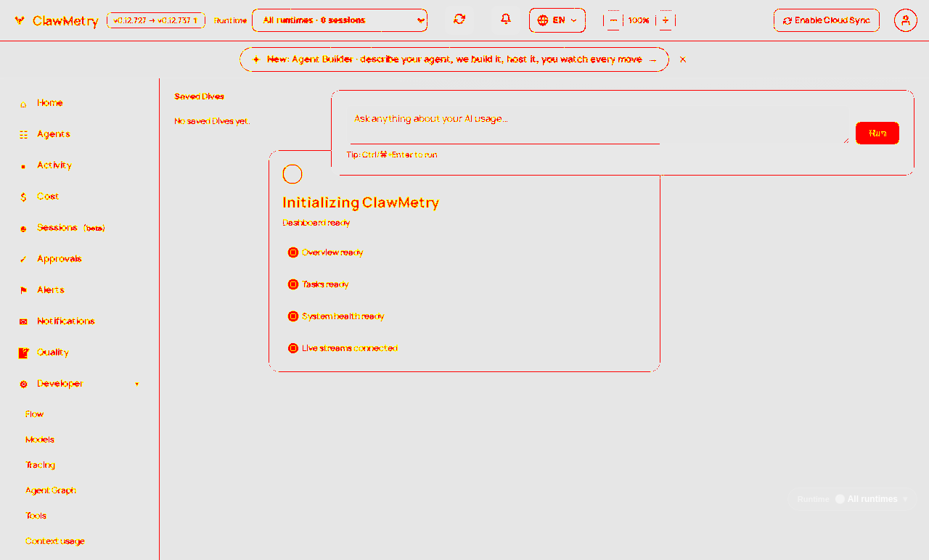Click the Dashboard ready status text

point(316,223)
